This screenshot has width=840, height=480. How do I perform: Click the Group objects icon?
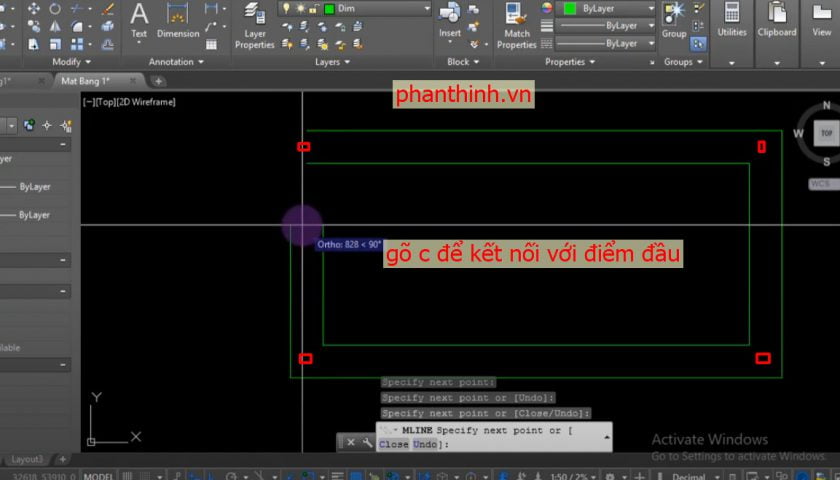(x=674, y=18)
